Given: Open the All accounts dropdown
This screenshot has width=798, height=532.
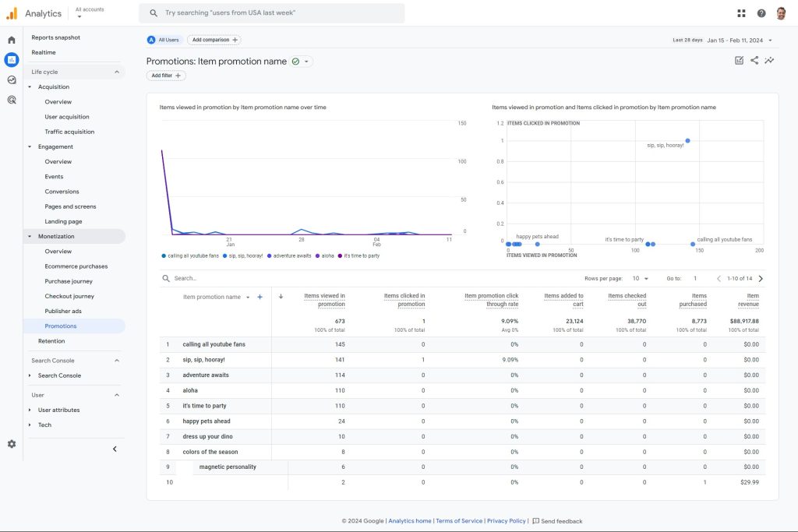Looking at the screenshot, I should click(90, 12).
